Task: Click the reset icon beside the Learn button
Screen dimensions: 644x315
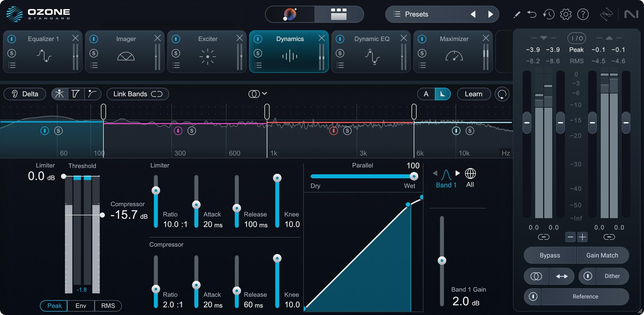Action: pos(502,94)
